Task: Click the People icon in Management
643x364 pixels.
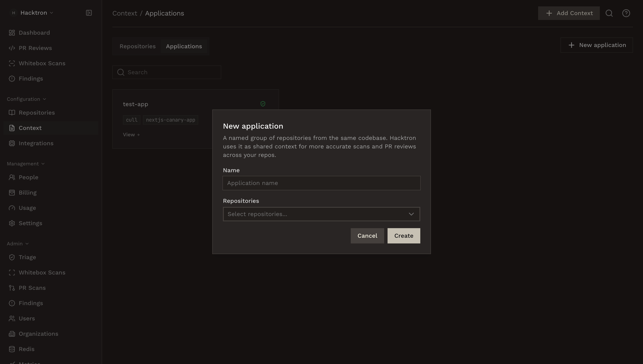Action: (x=12, y=177)
